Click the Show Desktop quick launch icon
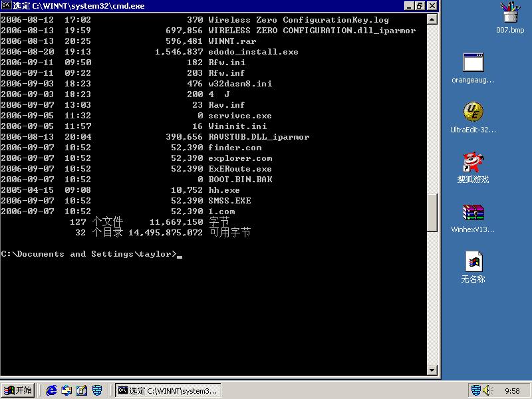Screen dimensions: 532x399 point(82,390)
